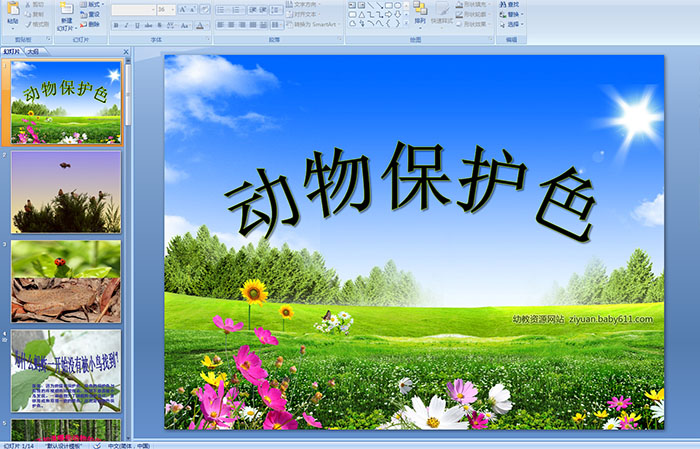Click the font color A swatch
700x449 pixels.
click(200, 25)
